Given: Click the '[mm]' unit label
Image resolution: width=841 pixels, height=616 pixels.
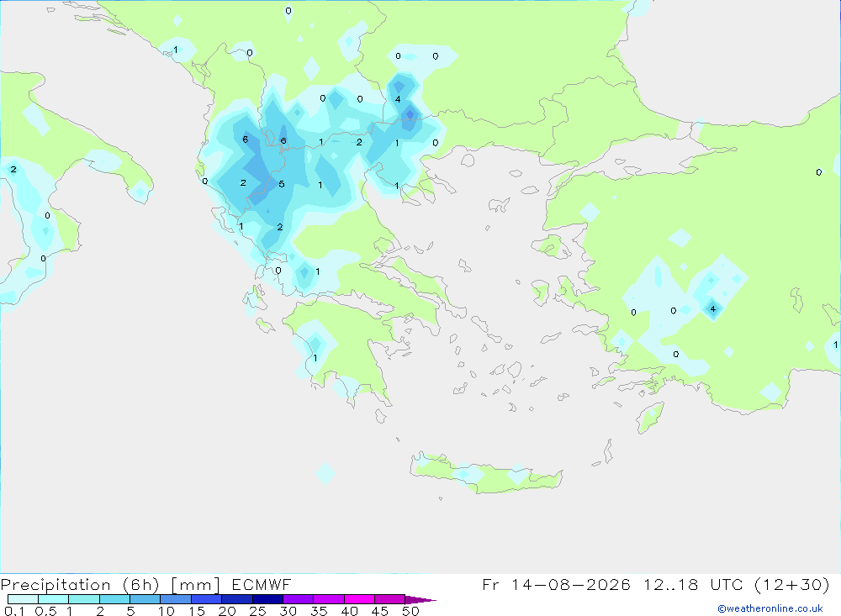Looking at the screenshot, I should click(x=196, y=585).
